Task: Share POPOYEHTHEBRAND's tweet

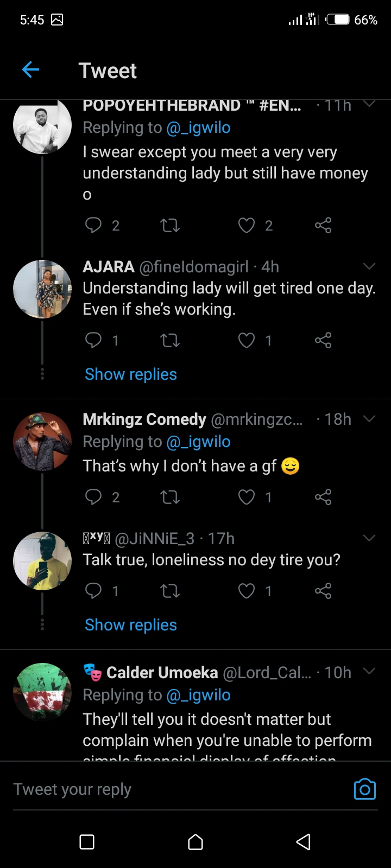Action: point(323,225)
